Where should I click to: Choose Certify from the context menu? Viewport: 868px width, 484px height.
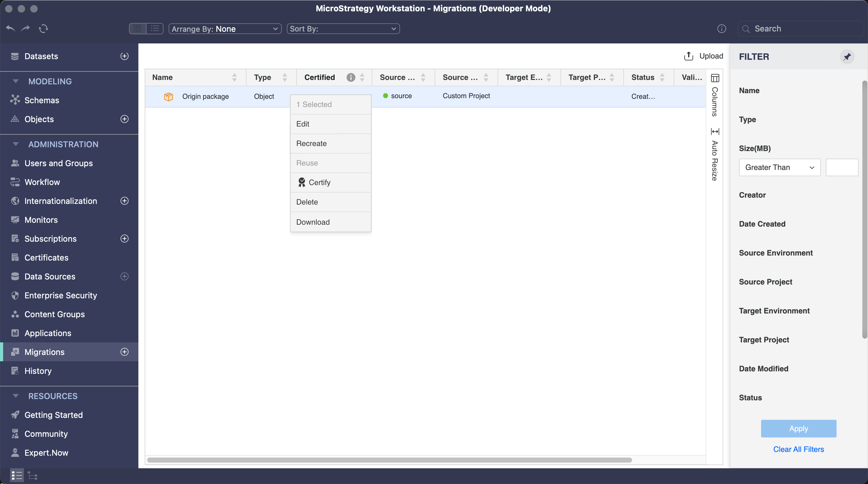(x=319, y=183)
